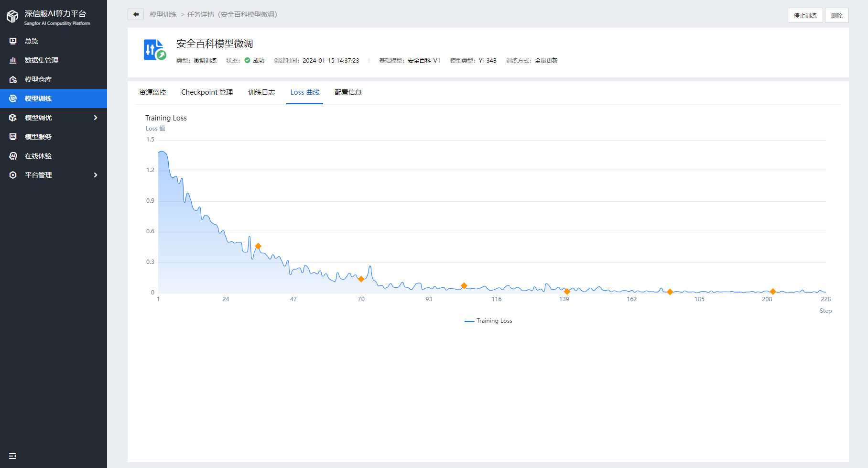Click the 删除 button
The width and height of the screenshot is (868, 468).
[836, 15]
